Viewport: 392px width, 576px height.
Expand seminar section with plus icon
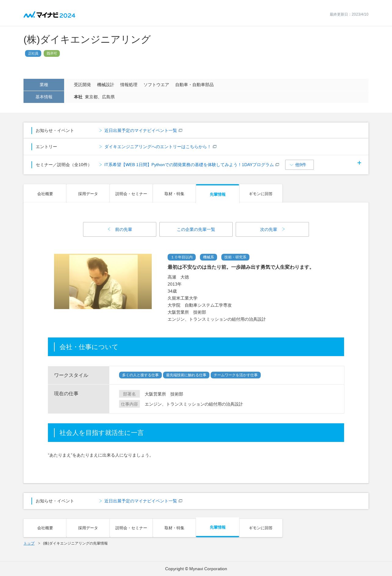pos(359,163)
